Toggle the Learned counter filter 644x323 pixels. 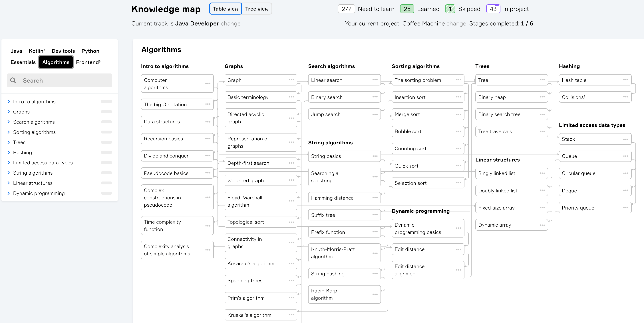coord(407,9)
